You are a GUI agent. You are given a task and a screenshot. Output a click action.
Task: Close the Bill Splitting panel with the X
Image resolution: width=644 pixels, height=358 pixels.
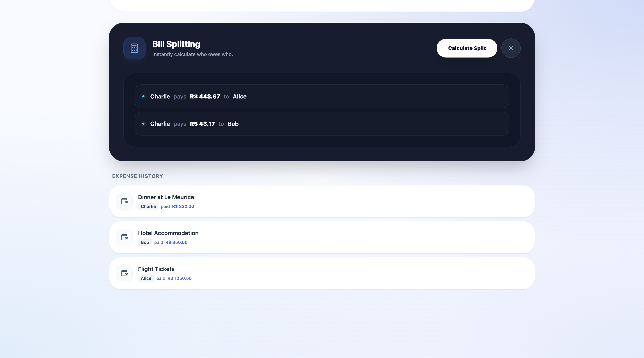point(511,48)
